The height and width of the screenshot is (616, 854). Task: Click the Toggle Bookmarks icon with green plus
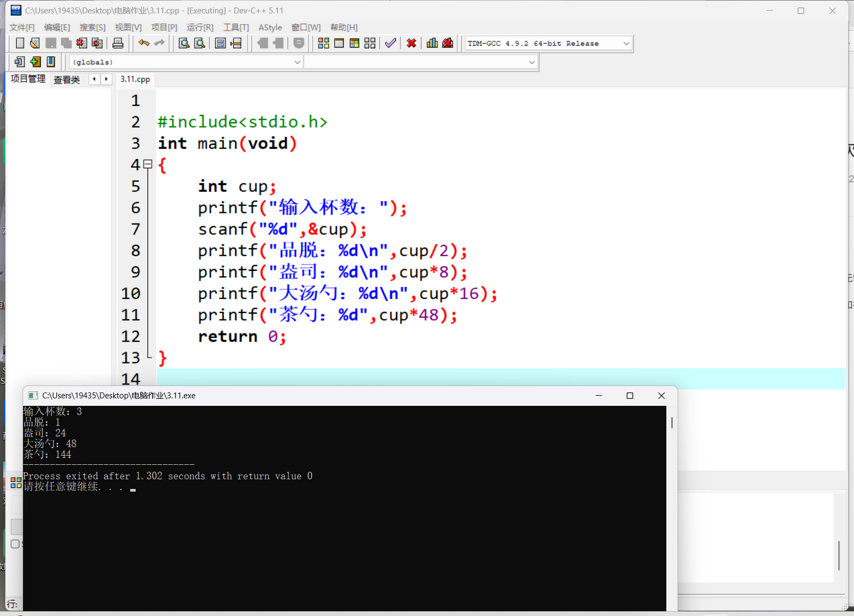click(35, 62)
